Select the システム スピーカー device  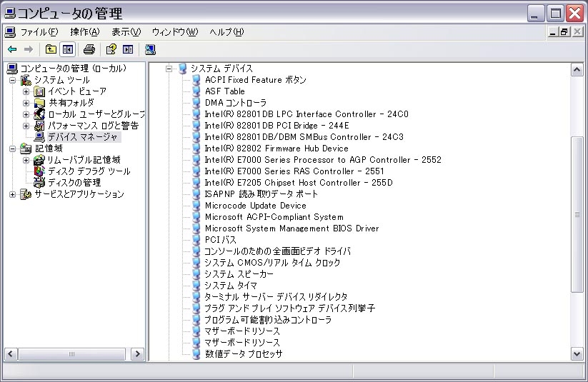tap(239, 274)
